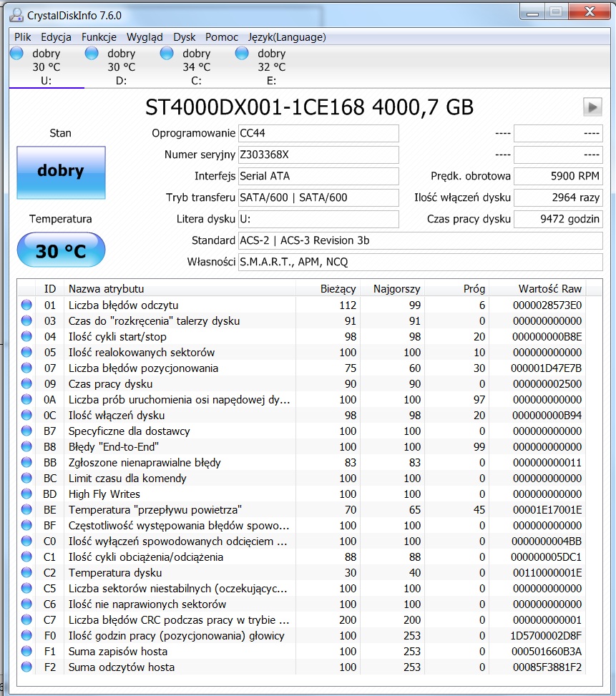Open the Funkcje menu
Image resolution: width=616 pixels, height=696 pixels.
[99, 37]
